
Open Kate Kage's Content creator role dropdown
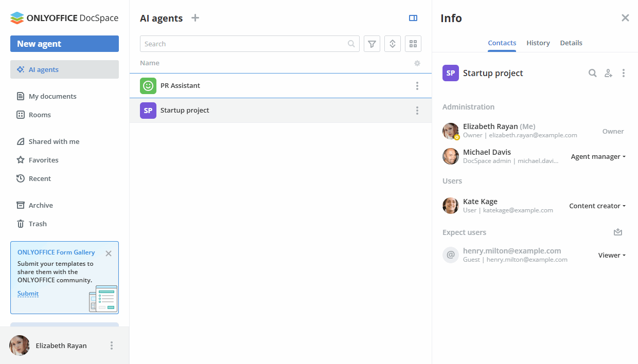pos(597,206)
